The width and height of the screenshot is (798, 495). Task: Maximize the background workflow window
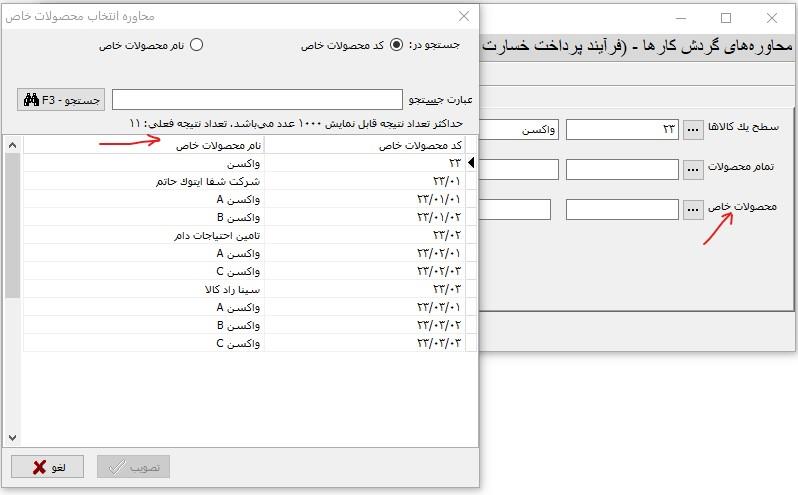(x=726, y=18)
